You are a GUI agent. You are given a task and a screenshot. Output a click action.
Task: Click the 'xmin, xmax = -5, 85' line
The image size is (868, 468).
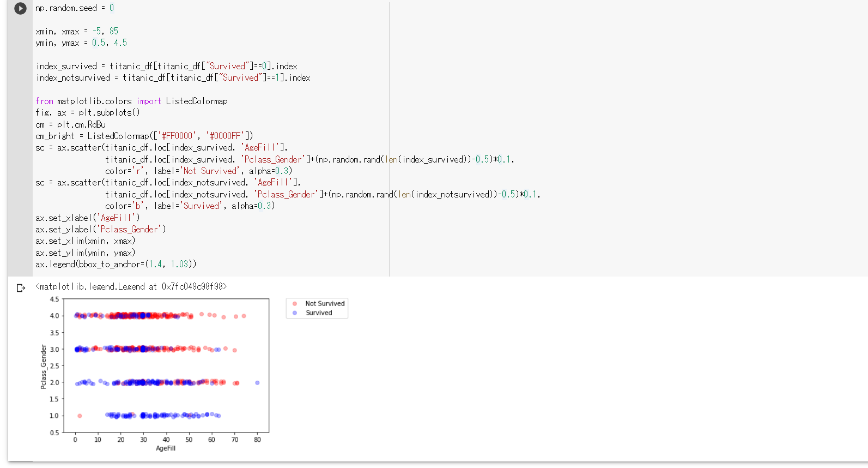pos(77,31)
